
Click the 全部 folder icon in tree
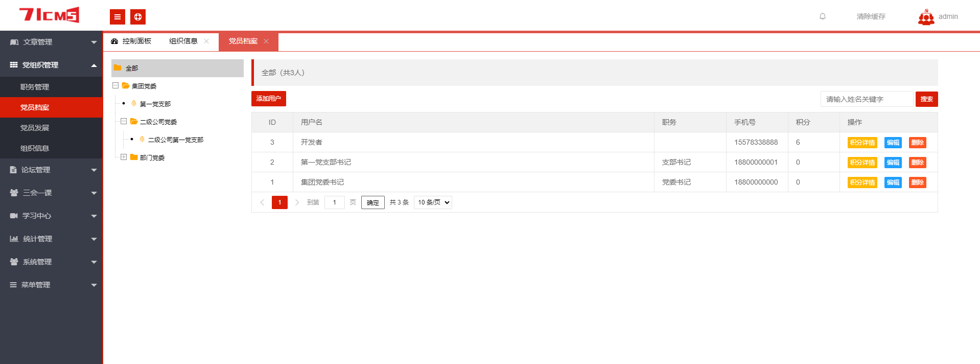coord(118,68)
